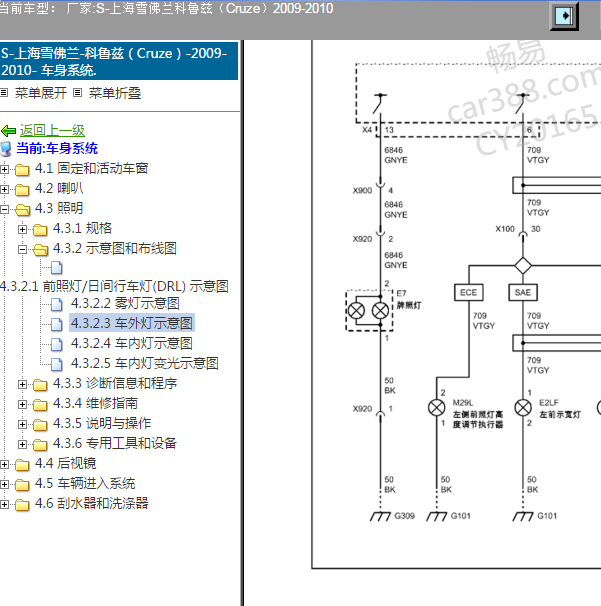Select 4.3.2 示意图和布线图 tree item

115,248
